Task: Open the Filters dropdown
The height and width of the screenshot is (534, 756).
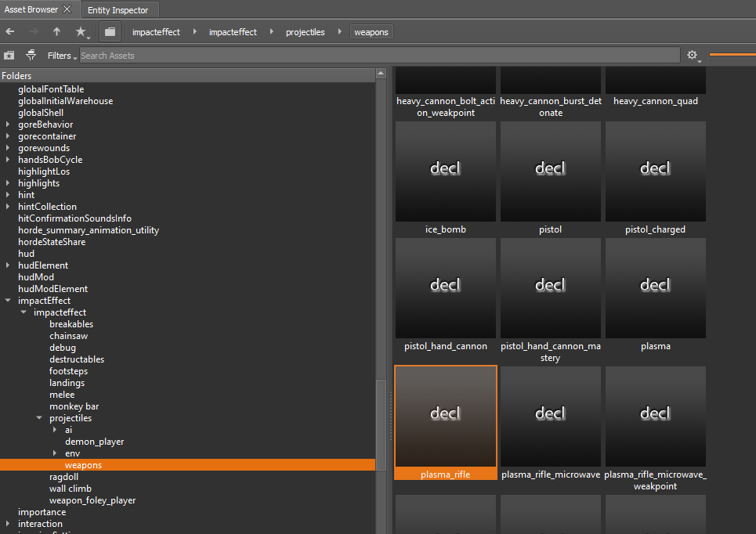Action: [62, 56]
